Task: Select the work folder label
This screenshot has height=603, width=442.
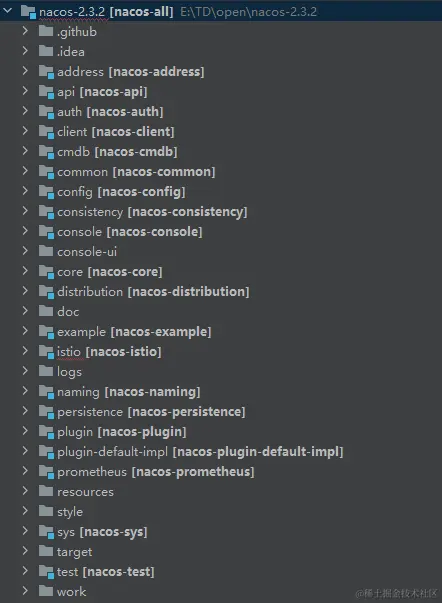Action: click(x=72, y=592)
